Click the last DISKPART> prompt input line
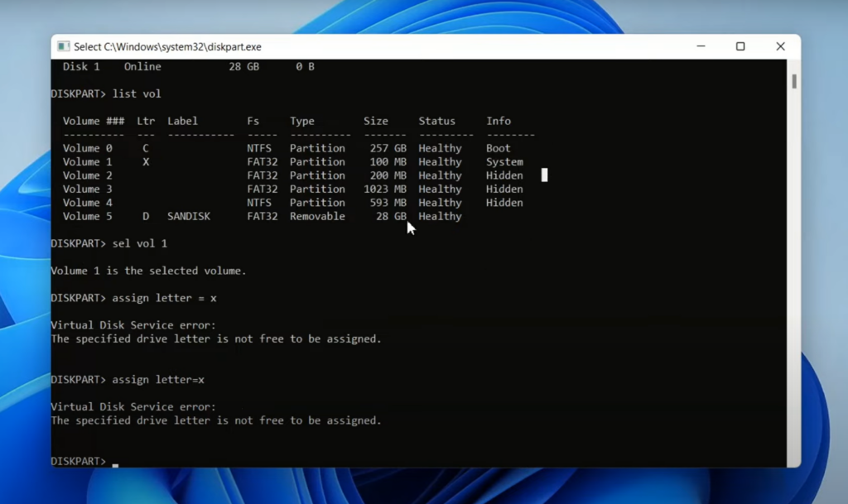The image size is (848, 504). coord(85,461)
